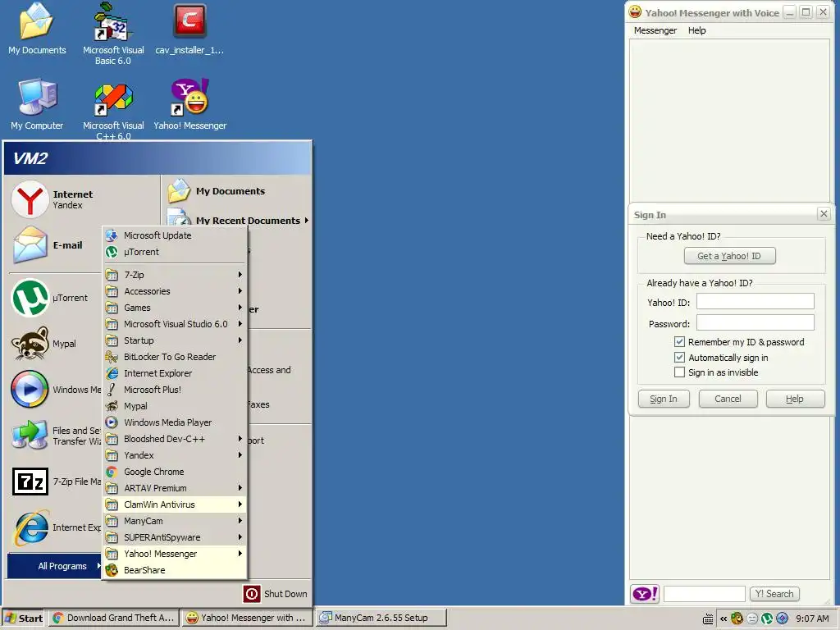This screenshot has height=630, width=840.
Task: Click the Yahoo! search text box
Action: point(704,594)
